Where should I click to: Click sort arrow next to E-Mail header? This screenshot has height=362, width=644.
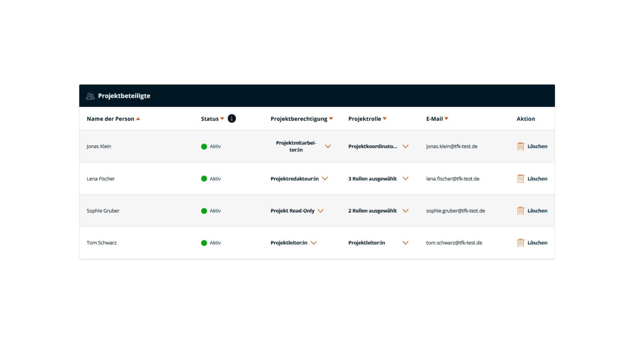pyautogui.click(x=446, y=119)
